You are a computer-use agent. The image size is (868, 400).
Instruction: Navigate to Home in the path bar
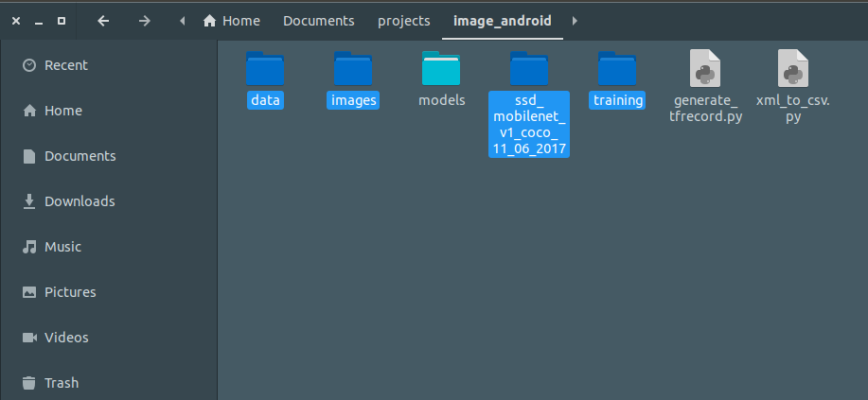(232, 21)
